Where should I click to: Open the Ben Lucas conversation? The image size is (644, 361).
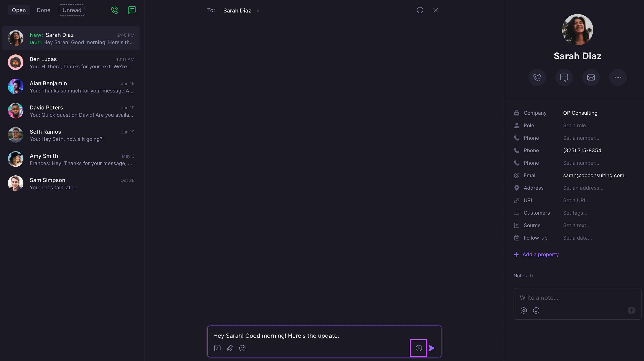tap(71, 62)
